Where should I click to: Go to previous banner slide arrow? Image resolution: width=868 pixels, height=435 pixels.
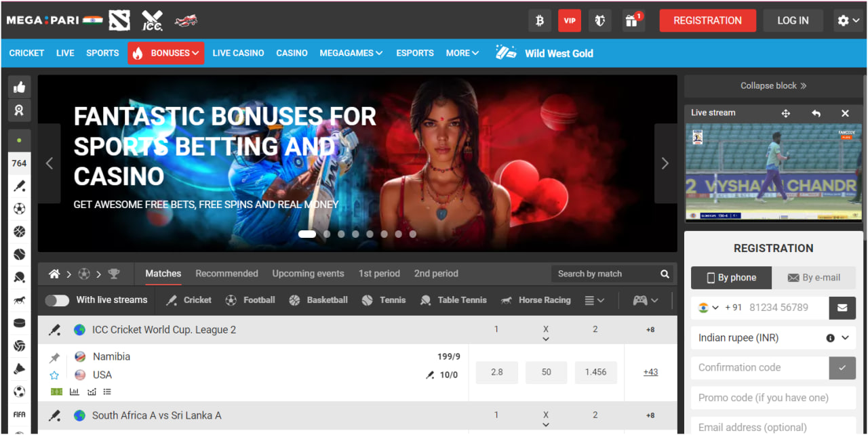coord(49,163)
